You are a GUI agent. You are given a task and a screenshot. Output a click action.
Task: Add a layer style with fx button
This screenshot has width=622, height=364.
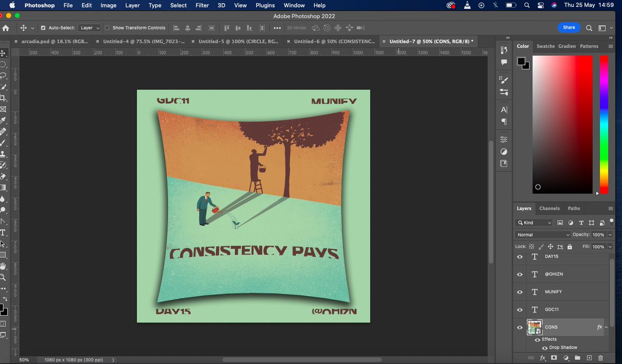pos(543,358)
